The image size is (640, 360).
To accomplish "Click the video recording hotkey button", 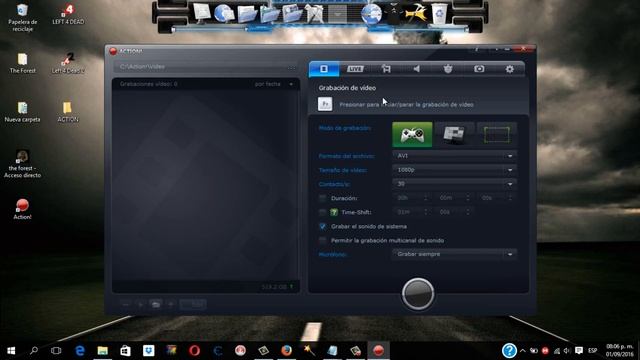I will [x=325, y=104].
